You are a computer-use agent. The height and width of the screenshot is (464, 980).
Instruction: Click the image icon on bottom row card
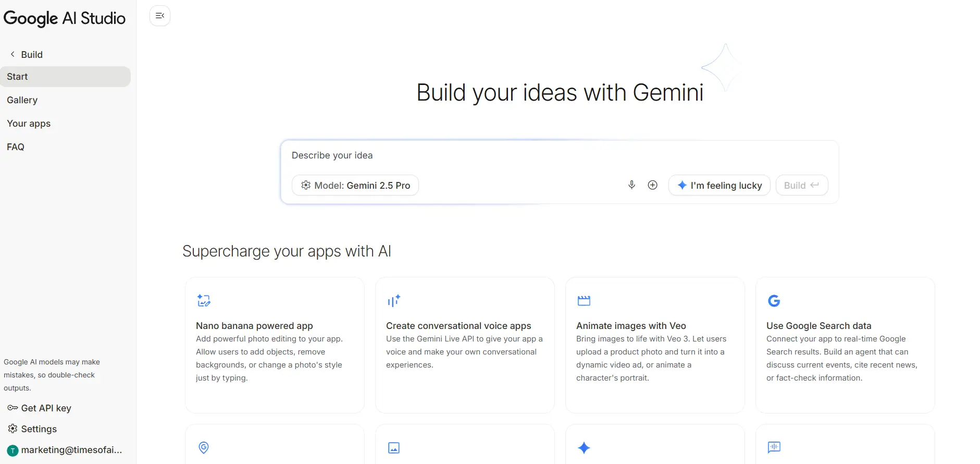[x=394, y=447]
